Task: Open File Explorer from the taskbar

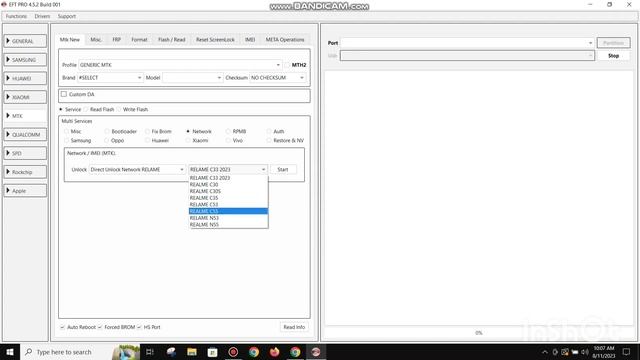Action: coord(192,352)
